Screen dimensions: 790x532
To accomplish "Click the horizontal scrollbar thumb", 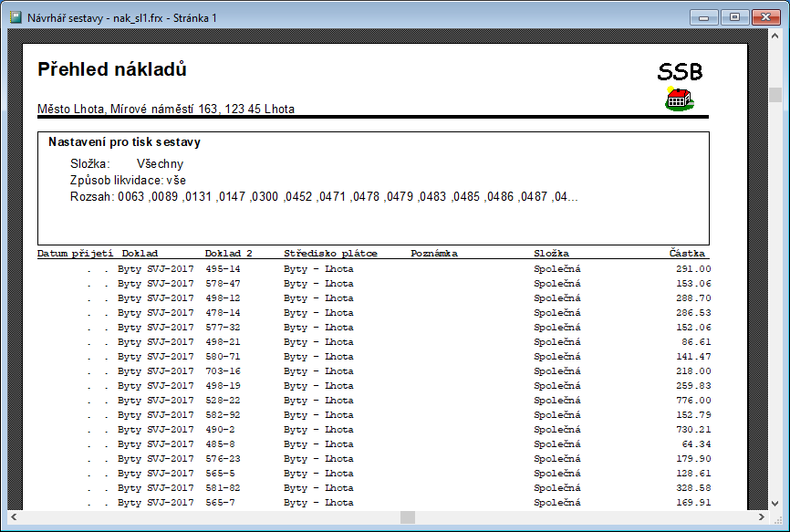I will click(x=408, y=517).
